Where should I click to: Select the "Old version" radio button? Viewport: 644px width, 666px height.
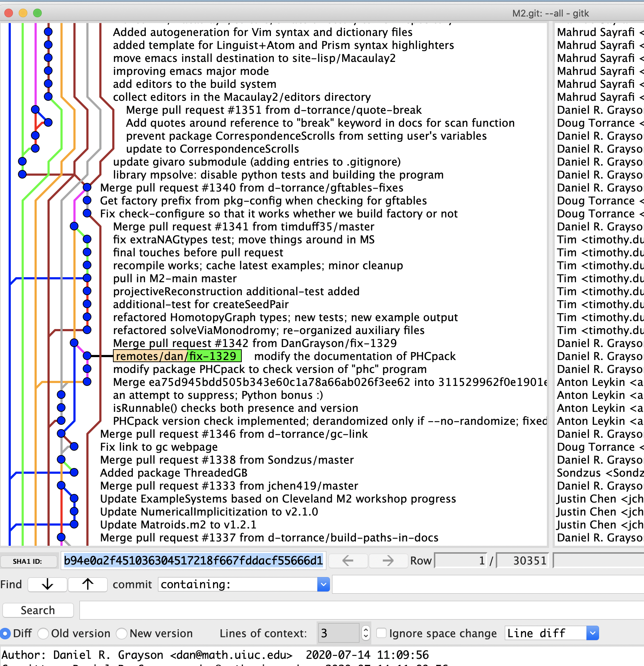point(43,633)
